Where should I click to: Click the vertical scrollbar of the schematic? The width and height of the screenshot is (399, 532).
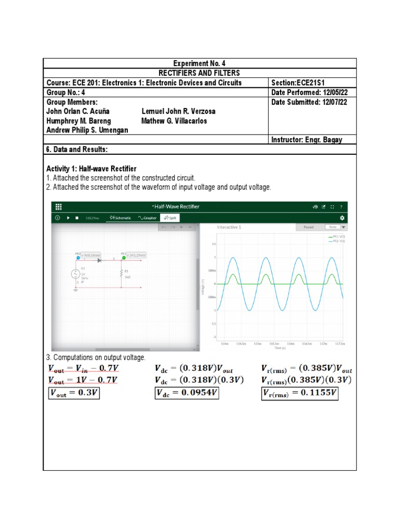tap(198, 284)
